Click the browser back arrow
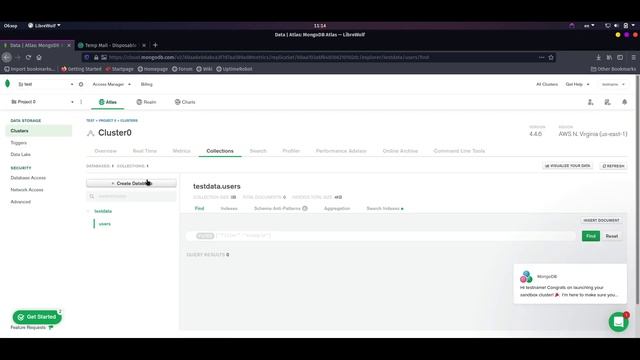The height and width of the screenshot is (360, 640). pyautogui.click(x=7, y=58)
